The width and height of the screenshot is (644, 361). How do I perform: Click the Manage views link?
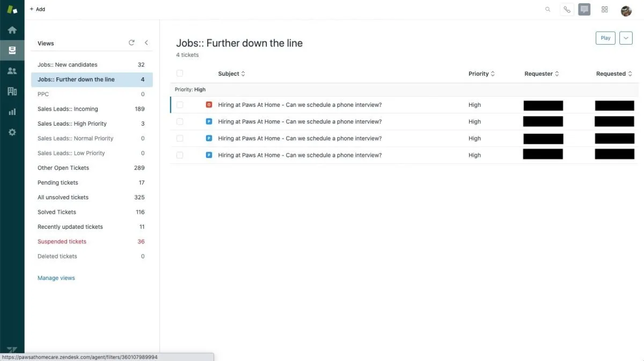pyautogui.click(x=56, y=278)
